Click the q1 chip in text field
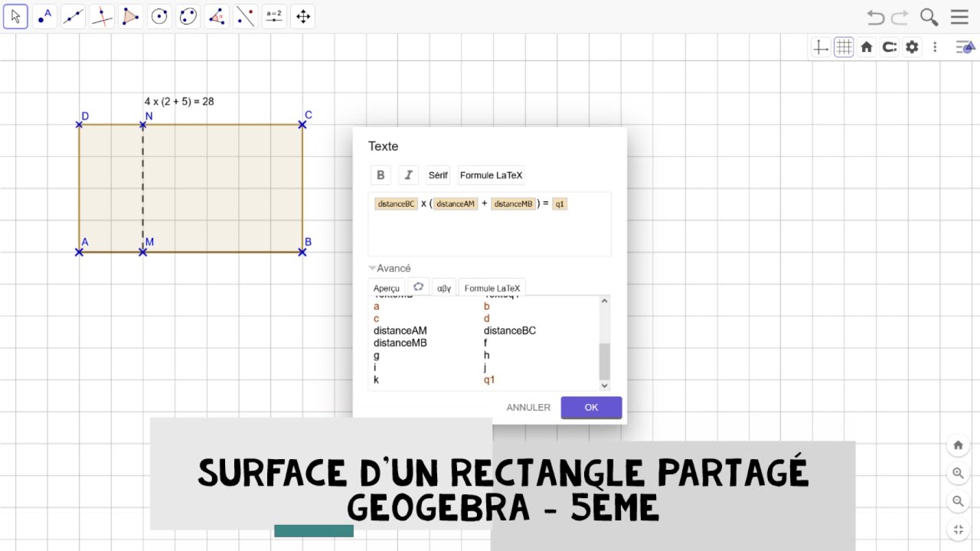This screenshot has width=980, height=551. pyautogui.click(x=560, y=204)
